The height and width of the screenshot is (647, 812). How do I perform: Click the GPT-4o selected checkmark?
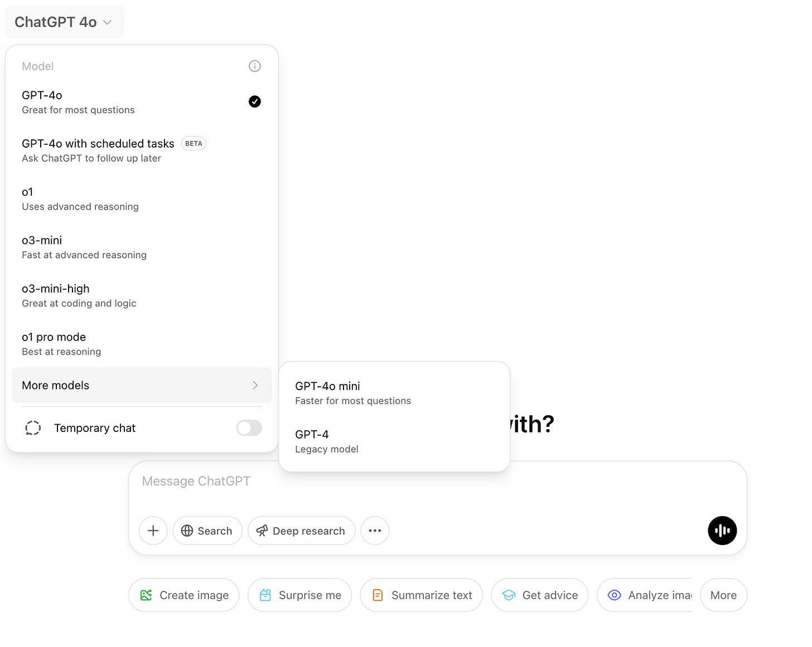254,101
